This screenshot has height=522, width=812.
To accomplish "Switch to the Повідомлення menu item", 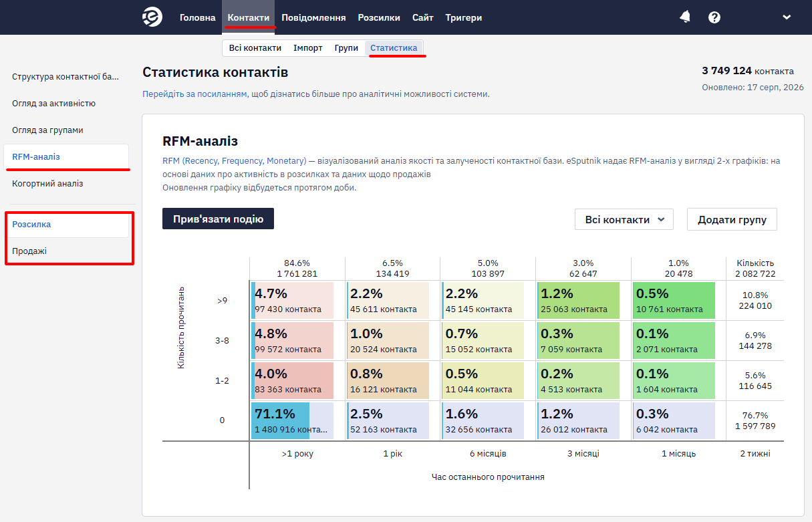I will pos(313,17).
